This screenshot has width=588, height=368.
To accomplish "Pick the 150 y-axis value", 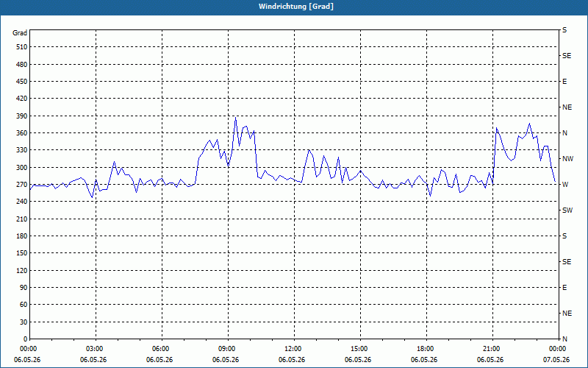I will coord(21,253).
